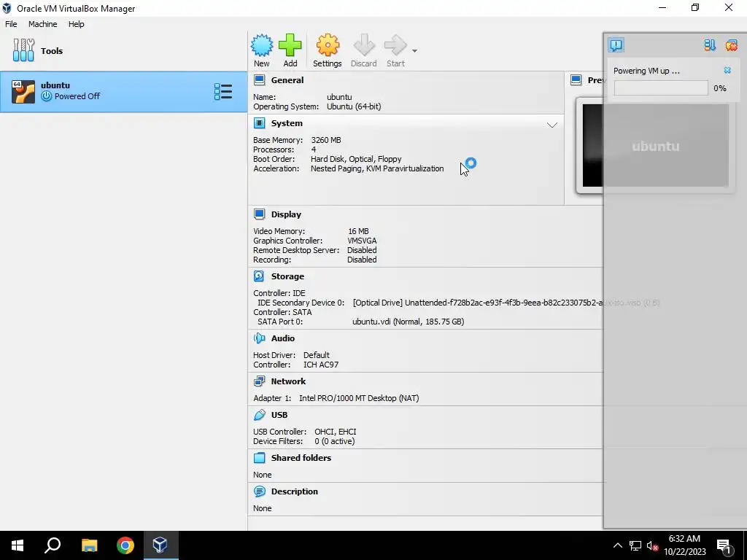Screen dimensions: 747x560
Task: Click the Audio section heading
Action: coord(283,338)
